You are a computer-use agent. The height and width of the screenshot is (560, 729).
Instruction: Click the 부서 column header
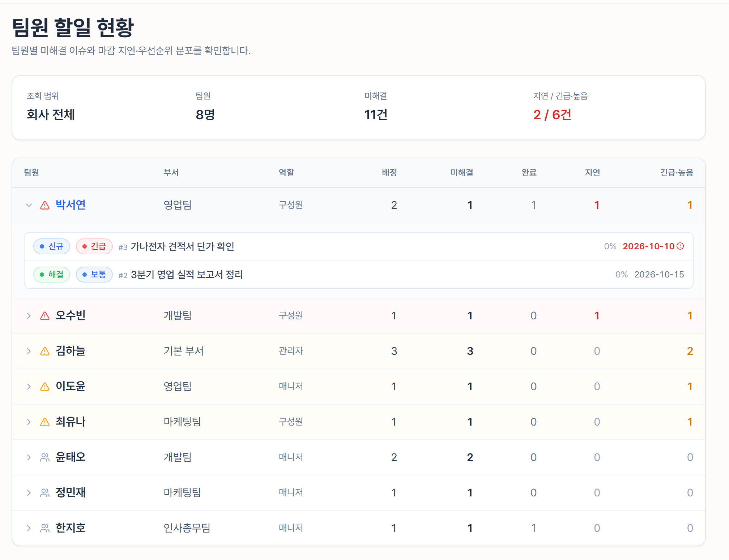click(x=171, y=173)
